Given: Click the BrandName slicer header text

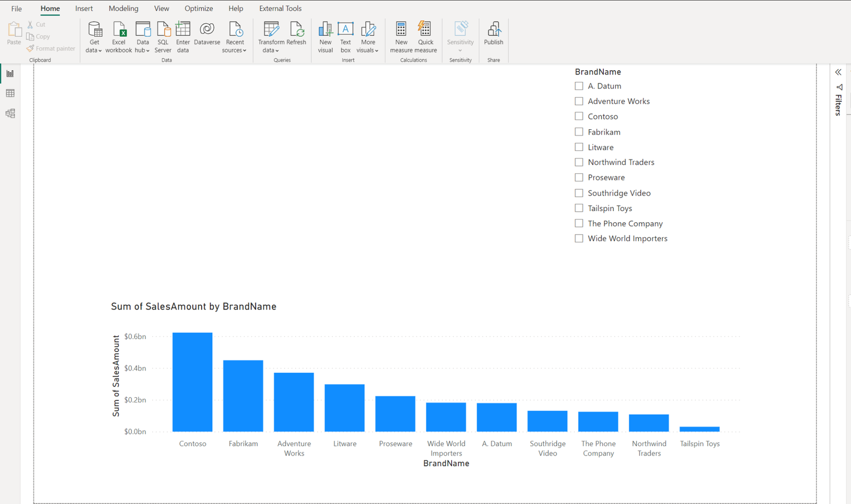Looking at the screenshot, I should 598,72.
